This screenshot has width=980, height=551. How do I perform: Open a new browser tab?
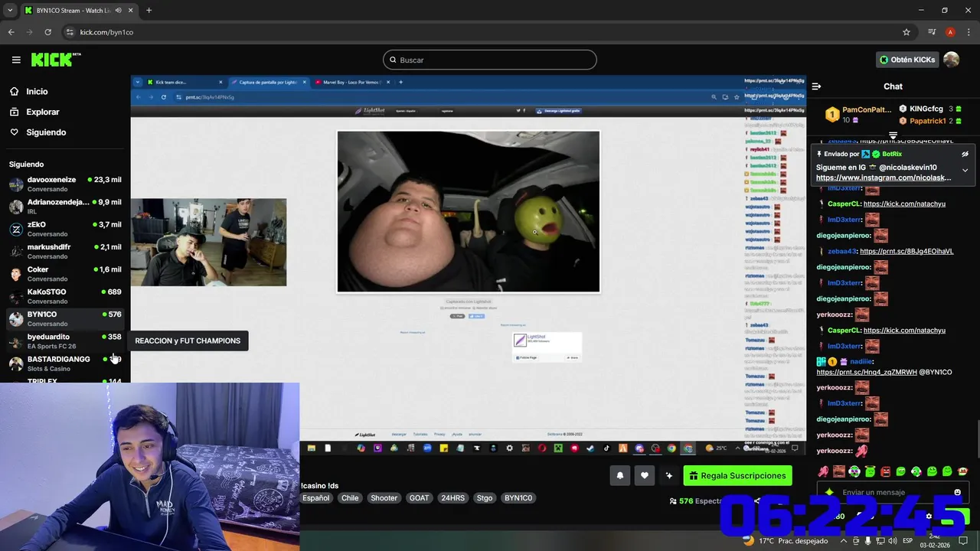pos(149,11)
